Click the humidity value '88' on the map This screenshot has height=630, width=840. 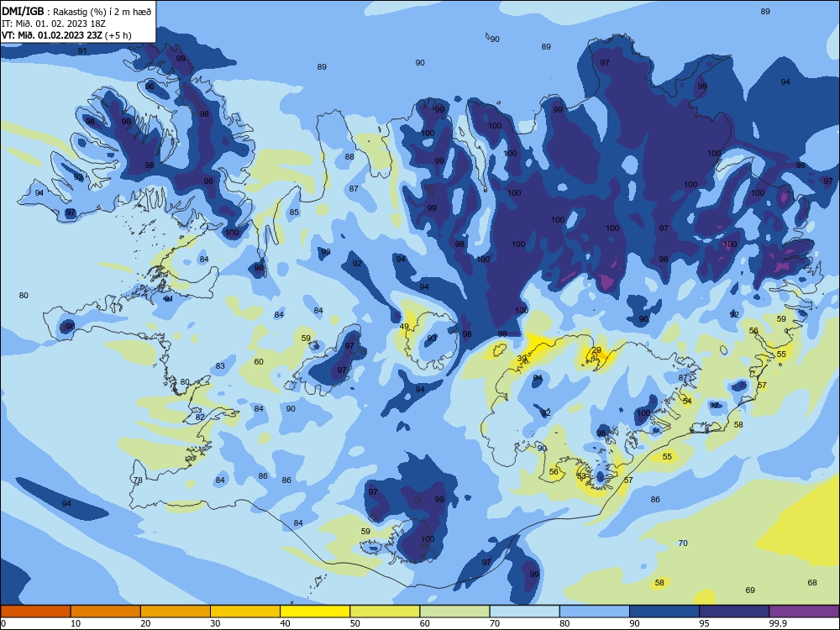349,157
